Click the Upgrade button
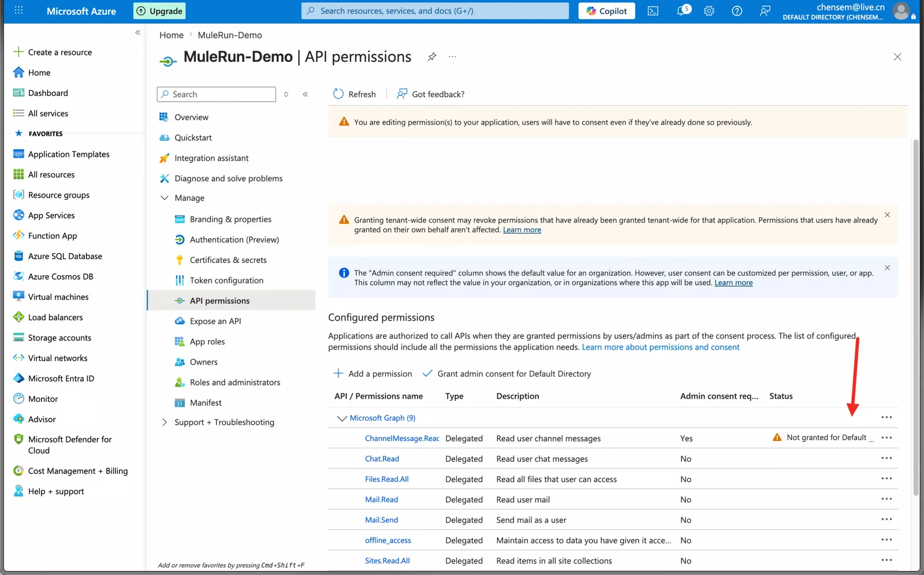 pyautogui.click(x=159, y=11)
